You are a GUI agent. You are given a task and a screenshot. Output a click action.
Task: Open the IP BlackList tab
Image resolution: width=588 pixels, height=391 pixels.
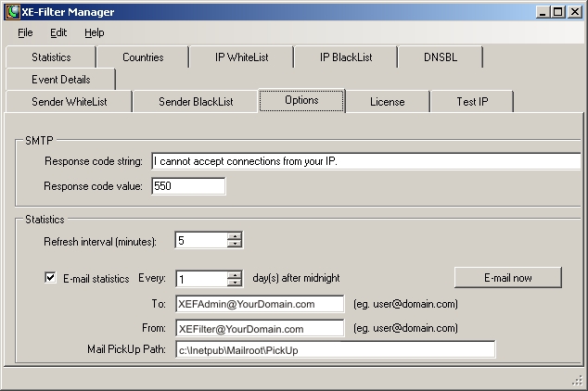pyautogui.click(x=346, y=57)
